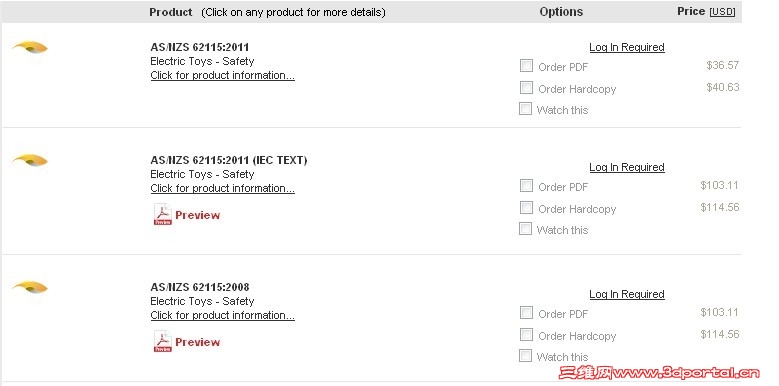Click the logo icon beside AS/NZS 62115:2008
This screenshot has height=386, width=779.
click(30, 288)
